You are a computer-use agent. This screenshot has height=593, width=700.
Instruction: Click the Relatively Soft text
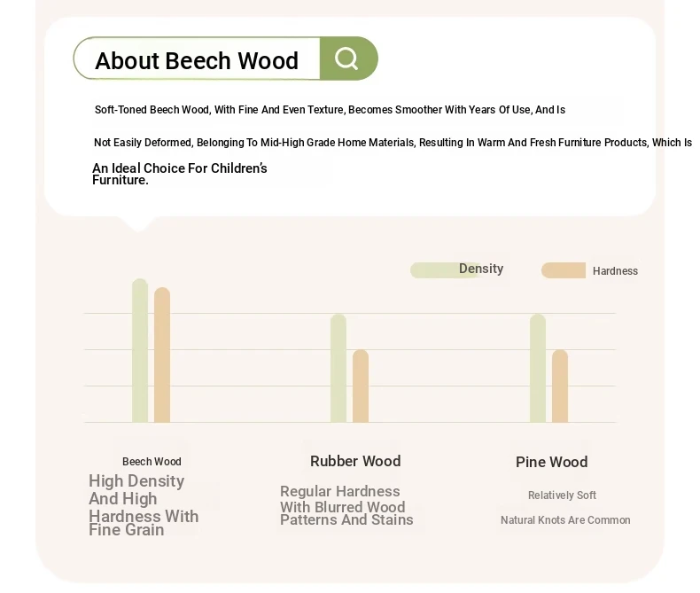(x=562, y=495)
